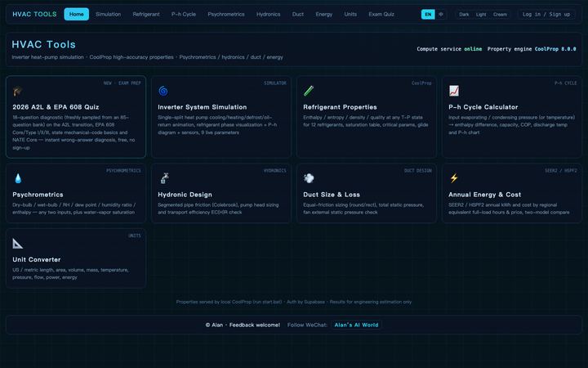Switch language to Chinese option

tap(441, 14)
